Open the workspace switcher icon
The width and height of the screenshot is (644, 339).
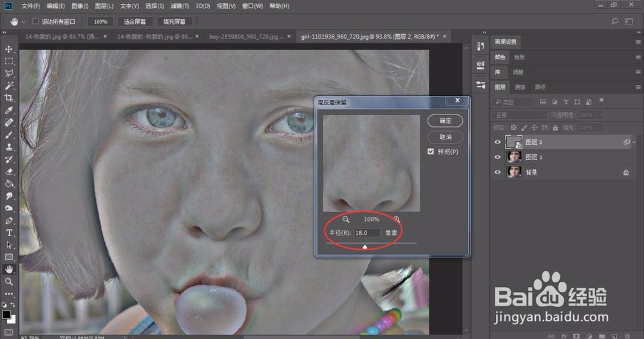coord(629,21)
